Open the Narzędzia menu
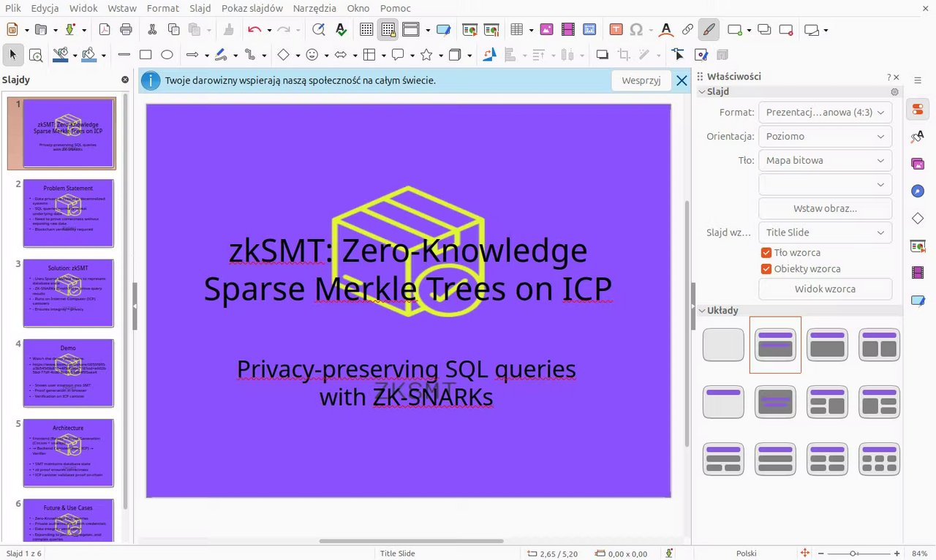Image resolution: width=936 pixels, height=560 pixels. click(x=314, y=8)
